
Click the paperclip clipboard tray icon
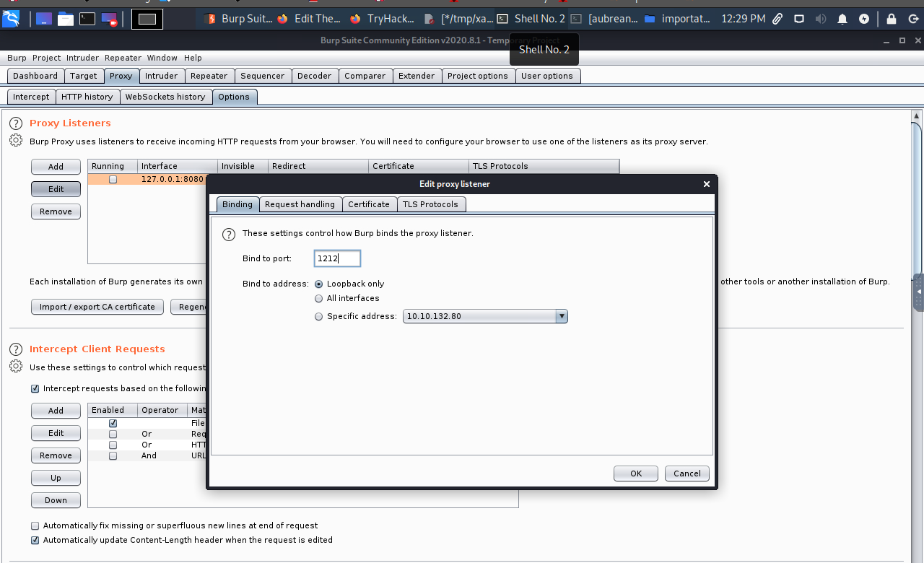pos(777,19)
